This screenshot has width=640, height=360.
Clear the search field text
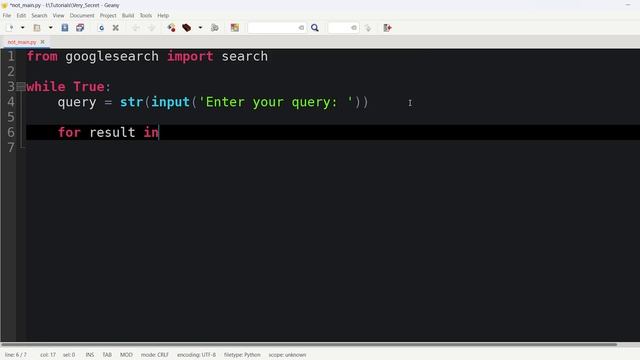[301, 28]
